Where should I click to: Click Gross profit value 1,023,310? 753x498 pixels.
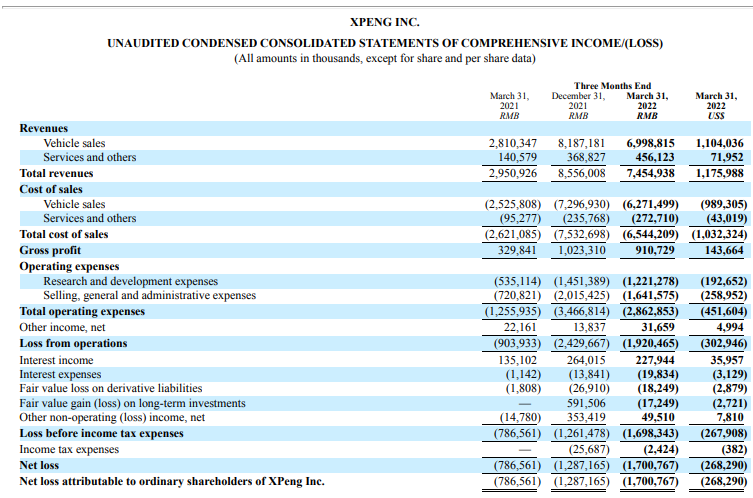coord(582,251)
